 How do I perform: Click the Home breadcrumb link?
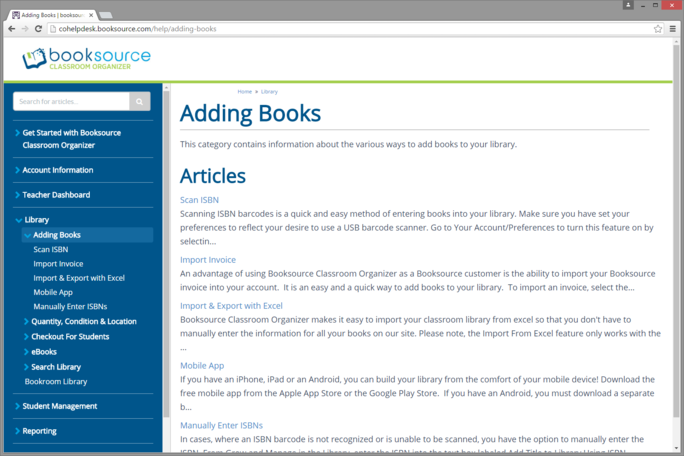[x=244, y=91]
